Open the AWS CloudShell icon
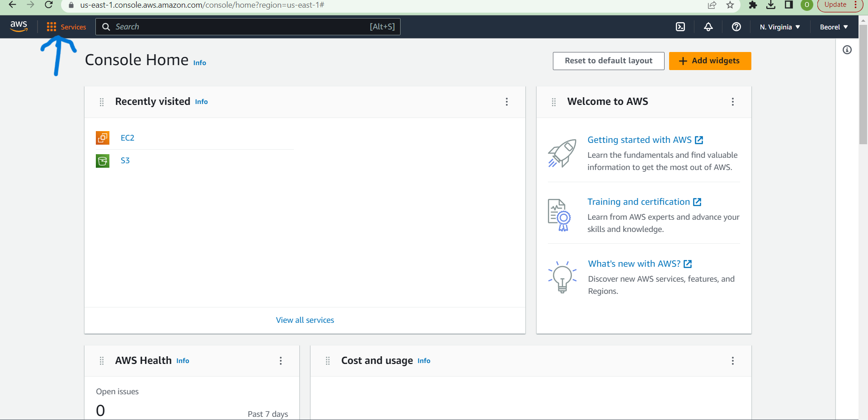868x420 pixels. [x=680, y=27]
